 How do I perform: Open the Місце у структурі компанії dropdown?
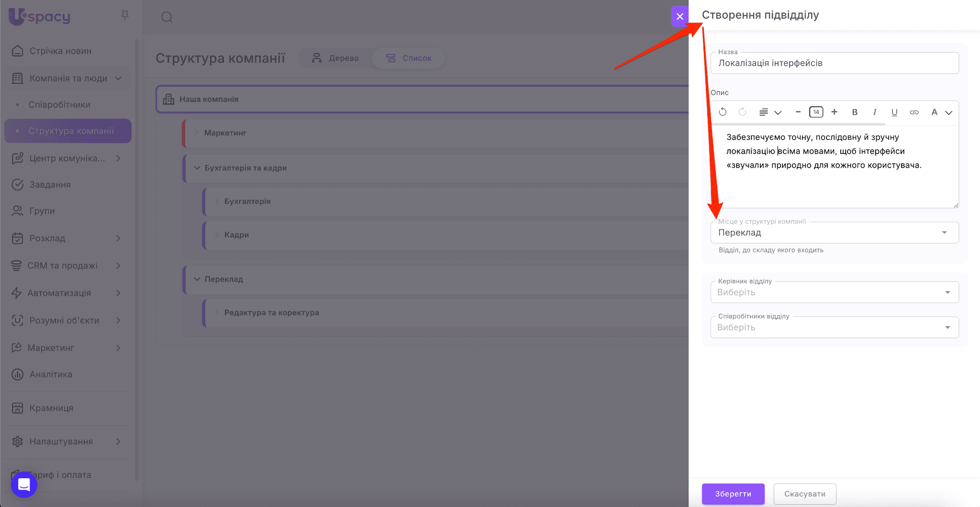834,233
